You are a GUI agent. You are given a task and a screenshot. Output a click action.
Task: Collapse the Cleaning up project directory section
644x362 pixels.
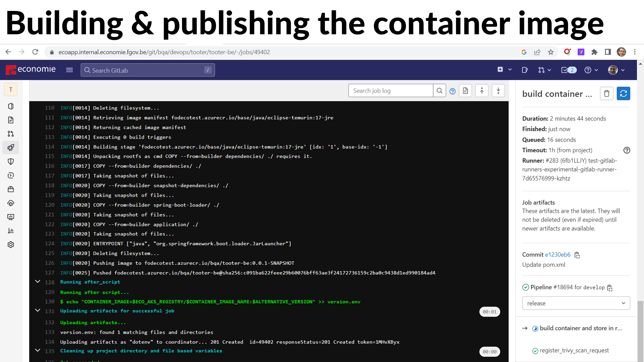click(38, 350)
